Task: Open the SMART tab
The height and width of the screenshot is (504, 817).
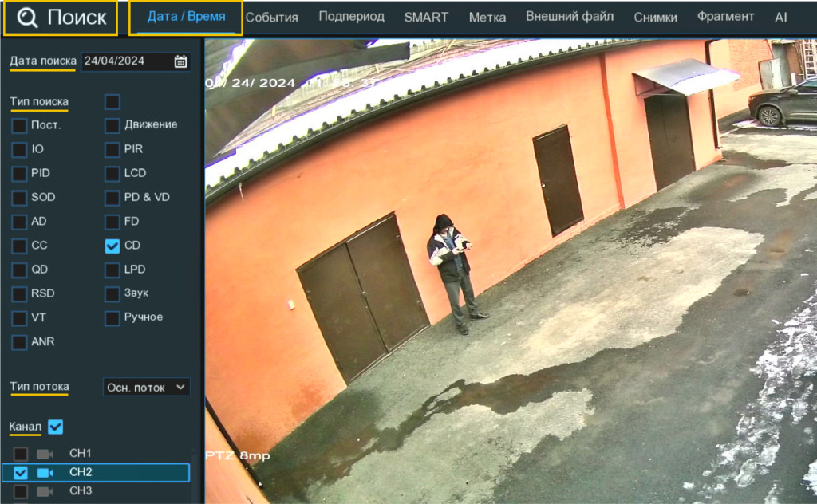Action: 426,18
